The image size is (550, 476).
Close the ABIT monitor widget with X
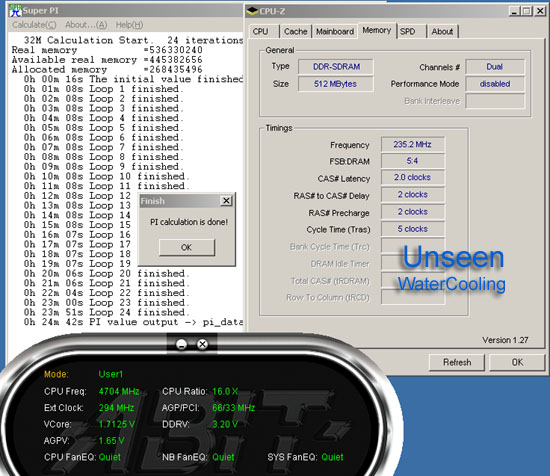click(202, 344)
